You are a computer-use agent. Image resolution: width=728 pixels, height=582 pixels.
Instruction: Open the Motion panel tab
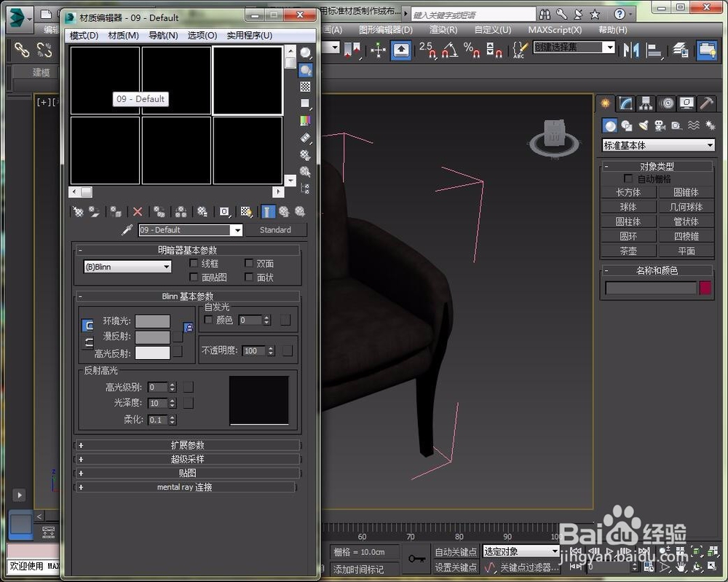(x=667, y=103)
